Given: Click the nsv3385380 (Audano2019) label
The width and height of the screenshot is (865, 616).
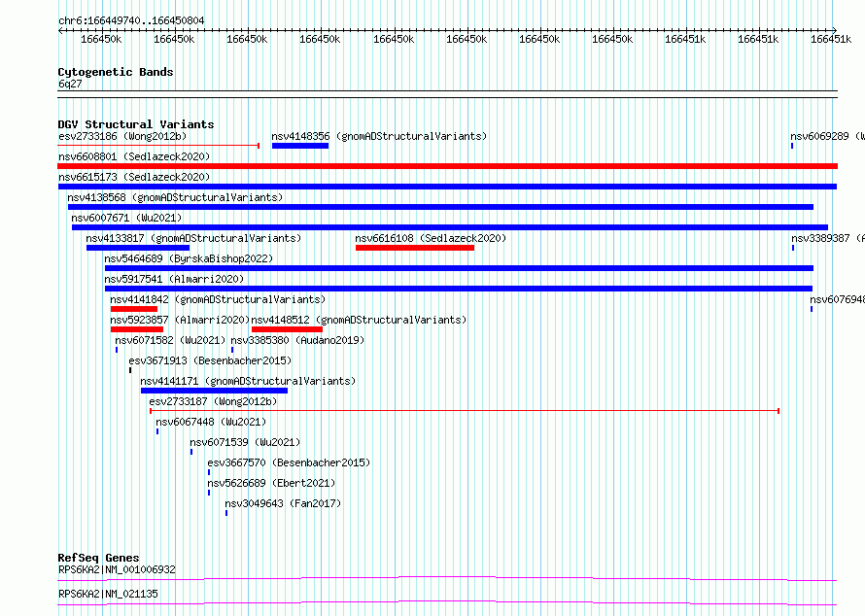Looking at the screenshot, I should tap(297, 340).
